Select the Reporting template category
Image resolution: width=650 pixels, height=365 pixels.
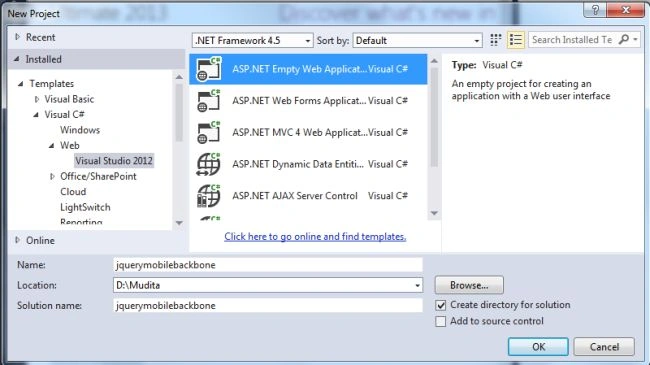[81, 221]
